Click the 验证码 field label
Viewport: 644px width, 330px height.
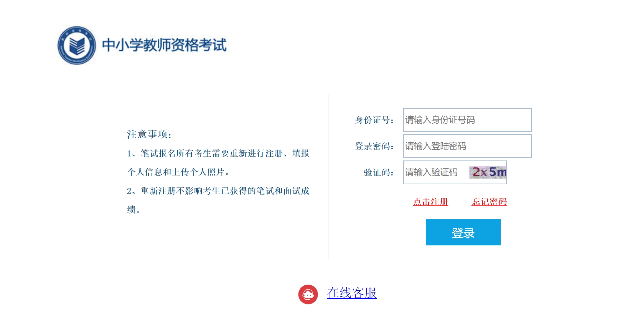(x=378, y=172)
